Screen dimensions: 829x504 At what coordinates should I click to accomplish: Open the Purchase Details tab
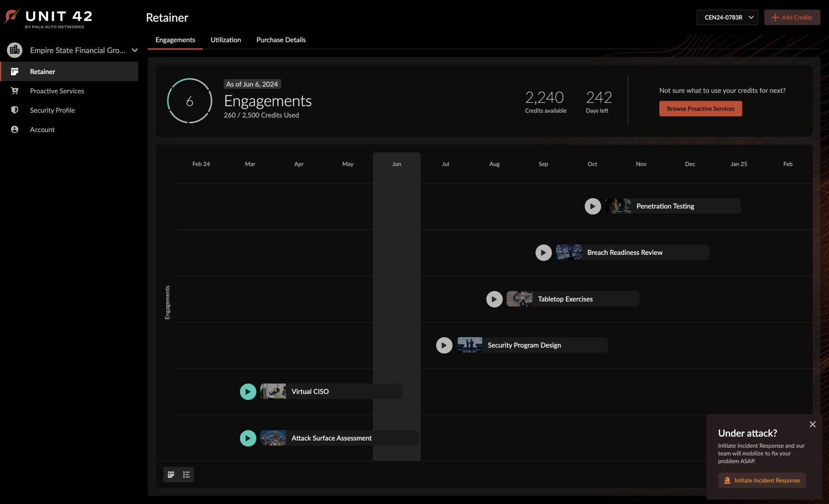[x=281, y=40]
